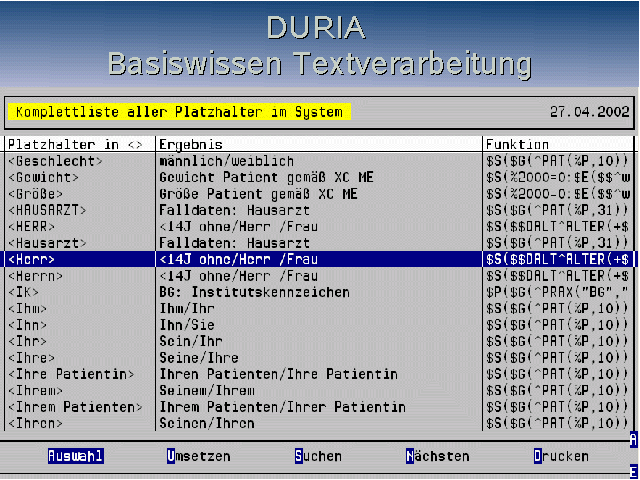Click the result 'männlich/weiblich'
This screenshot has width=640, height=480.
[x=227, y=161]
